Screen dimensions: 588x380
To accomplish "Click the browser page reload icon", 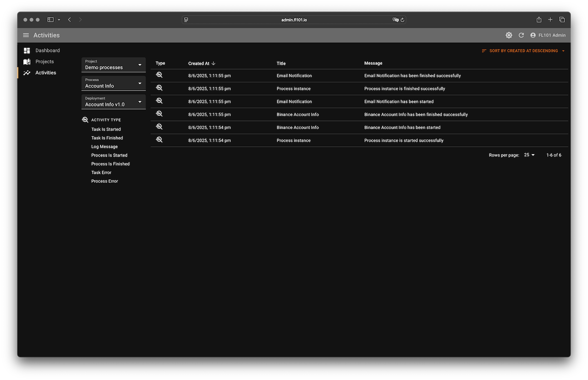I will click(x=402, y=20).
